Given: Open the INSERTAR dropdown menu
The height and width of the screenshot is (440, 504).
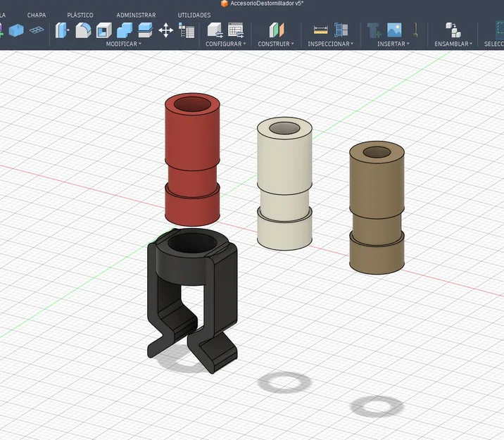Looking at the screenshot, I should pos(393,44).
